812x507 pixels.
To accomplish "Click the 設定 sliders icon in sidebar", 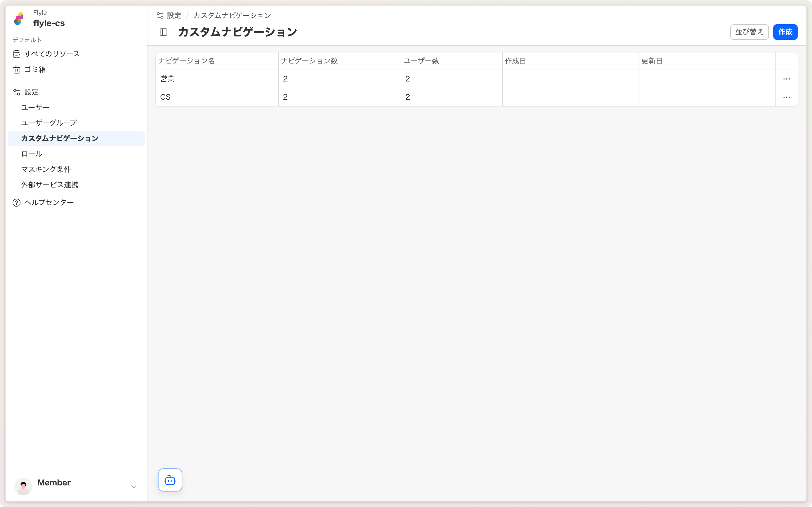I will point(17,92).
